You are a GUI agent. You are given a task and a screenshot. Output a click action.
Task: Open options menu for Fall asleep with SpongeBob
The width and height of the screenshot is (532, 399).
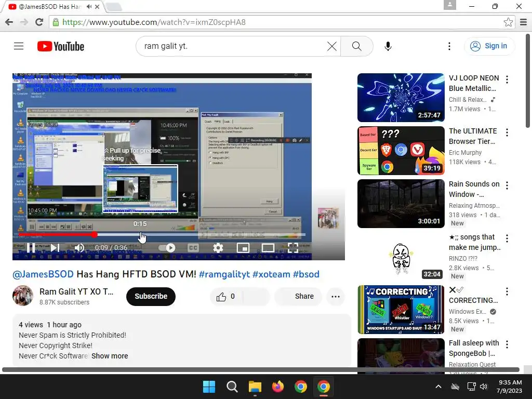point(507,344)
